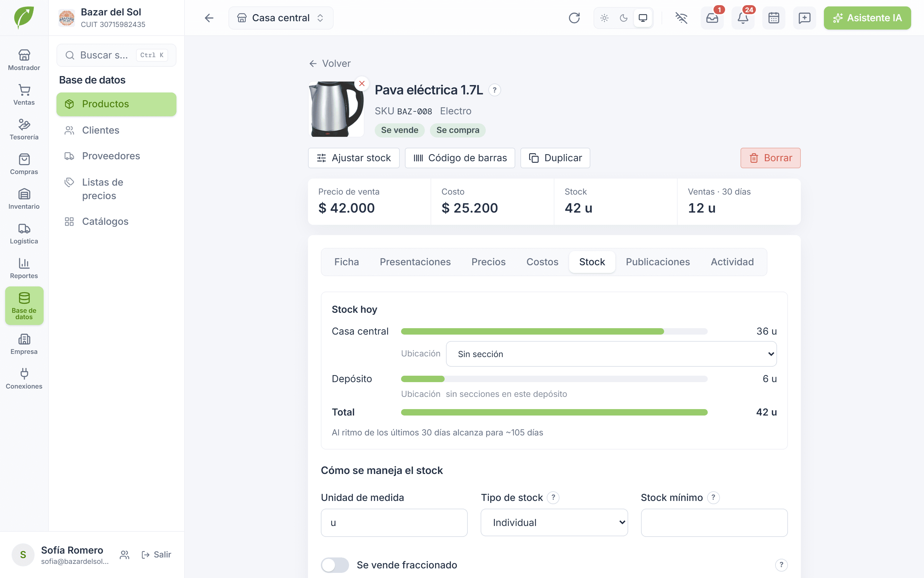Screen dimensions: 924x578
Task: Open Logística module
Action: (x=24, y=233)
